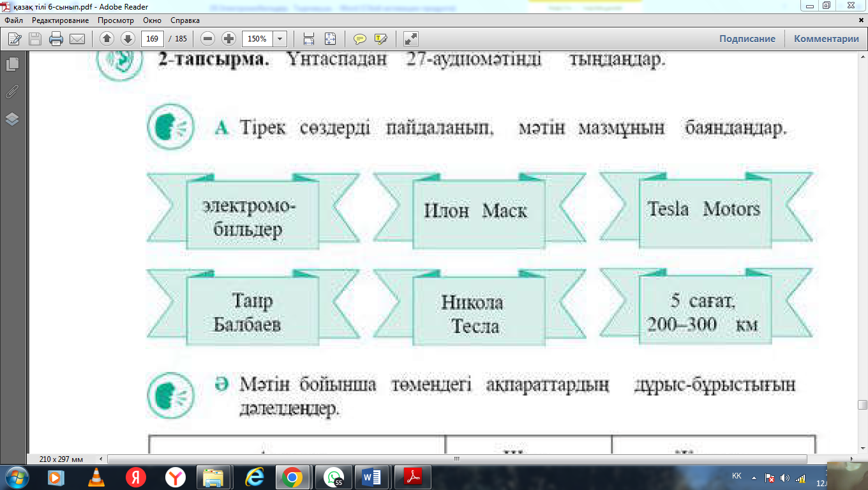Viewport: 868px width, 490px height.
Task: Show hidden tray icons arrow
Action: pos(755,477)
